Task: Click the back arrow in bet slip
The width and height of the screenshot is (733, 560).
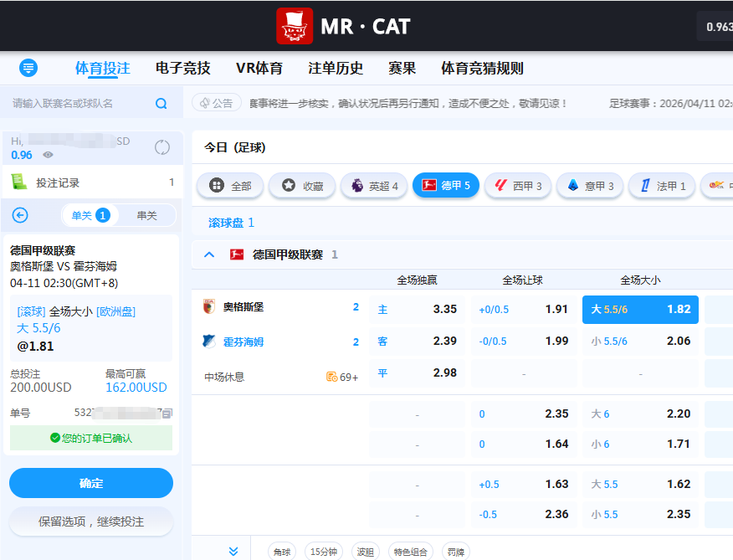Action: click(20, 215)
